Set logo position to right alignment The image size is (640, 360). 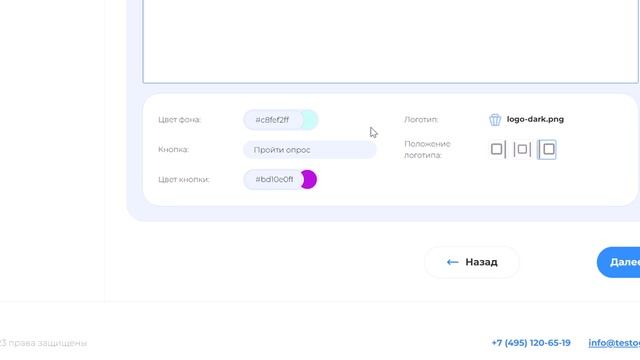[547, 149]
